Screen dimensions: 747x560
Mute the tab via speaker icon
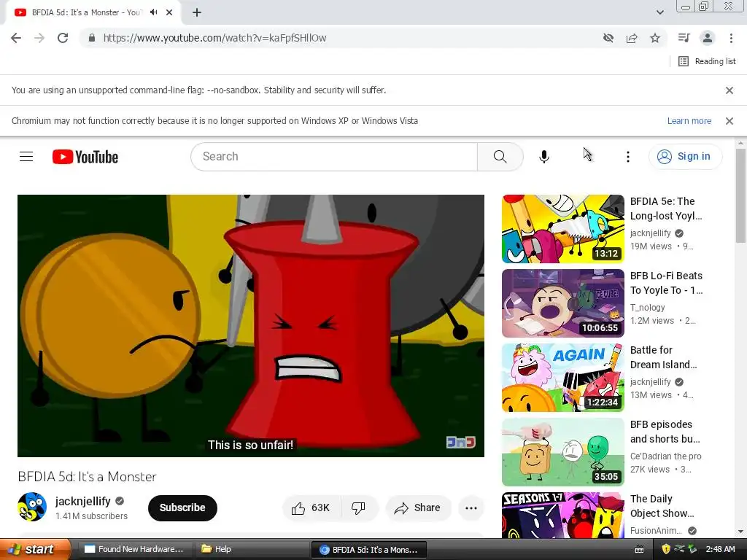click(x=153, y=12)
